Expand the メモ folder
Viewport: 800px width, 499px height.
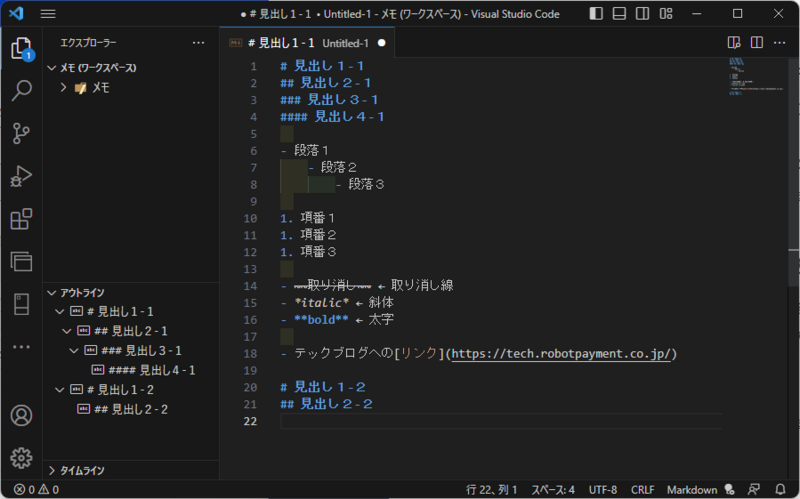pyautogui.click(x=63, y=87)
